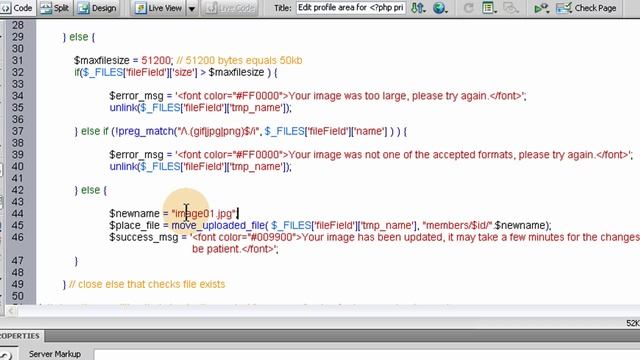Open Preview in Browser globe icon
Image resolution: width=640 pixels, height=360 pixels.
point(440,8)
